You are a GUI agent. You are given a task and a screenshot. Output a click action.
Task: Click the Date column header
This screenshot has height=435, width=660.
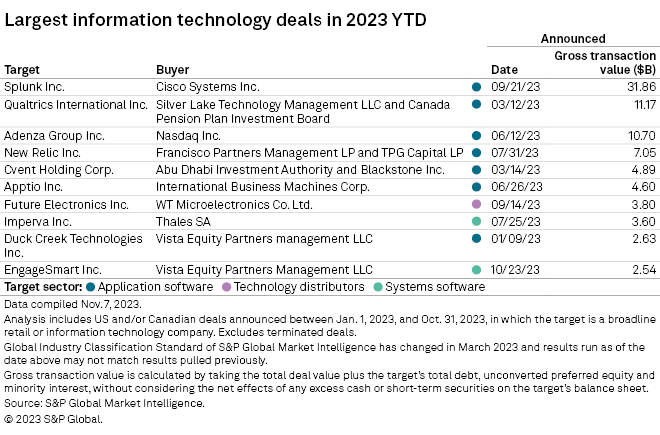(x=504, y=70)
